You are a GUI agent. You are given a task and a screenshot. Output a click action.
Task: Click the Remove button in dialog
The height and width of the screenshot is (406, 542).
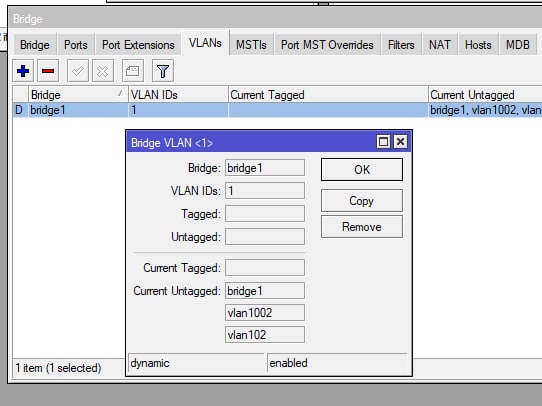pos(362,227)
